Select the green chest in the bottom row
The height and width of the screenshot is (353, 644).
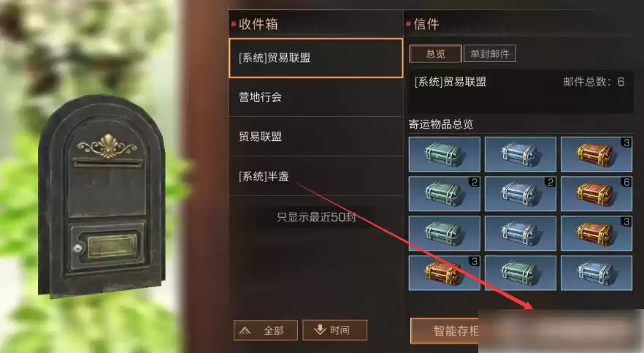[521, 273]
